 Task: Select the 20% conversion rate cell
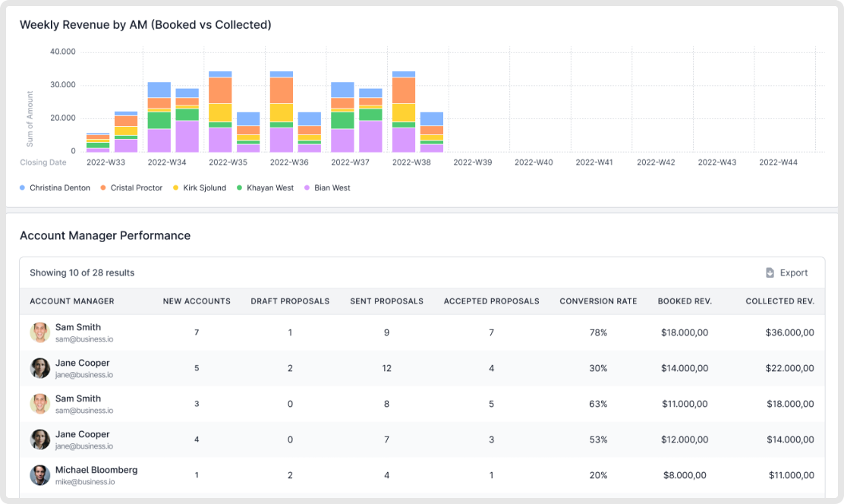pyautogui.click(x=598, y=475)
